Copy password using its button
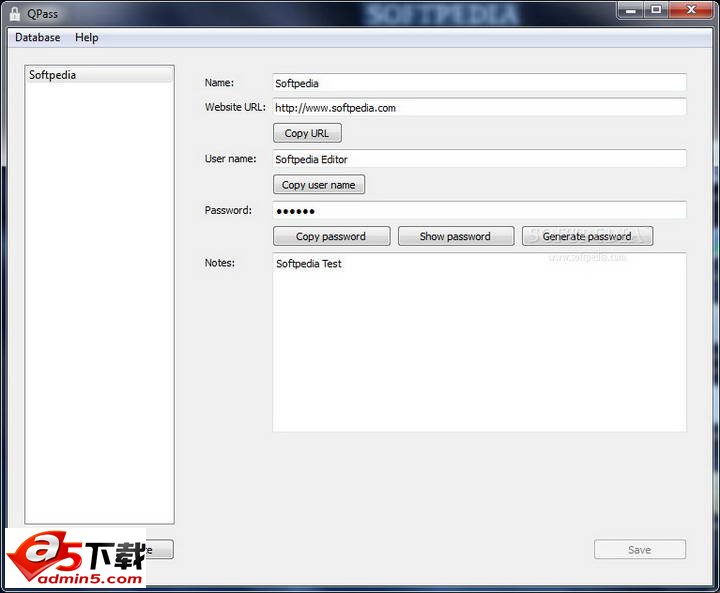This screenshot has width=720, height=593. click(332, 236)
